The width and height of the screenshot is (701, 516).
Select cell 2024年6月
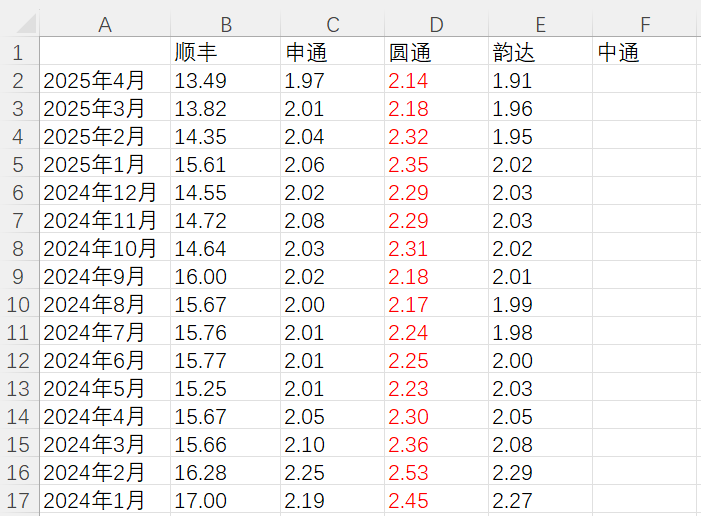tap(105, 360)
